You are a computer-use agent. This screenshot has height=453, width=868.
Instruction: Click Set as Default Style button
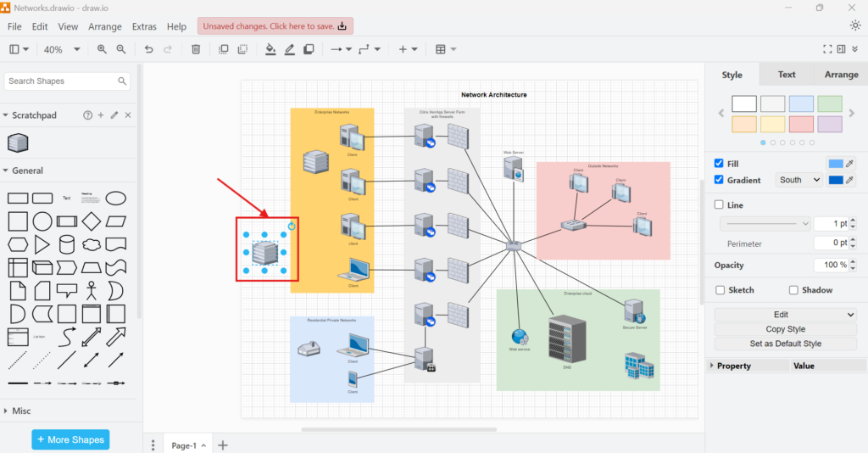(x=785, y=344)
